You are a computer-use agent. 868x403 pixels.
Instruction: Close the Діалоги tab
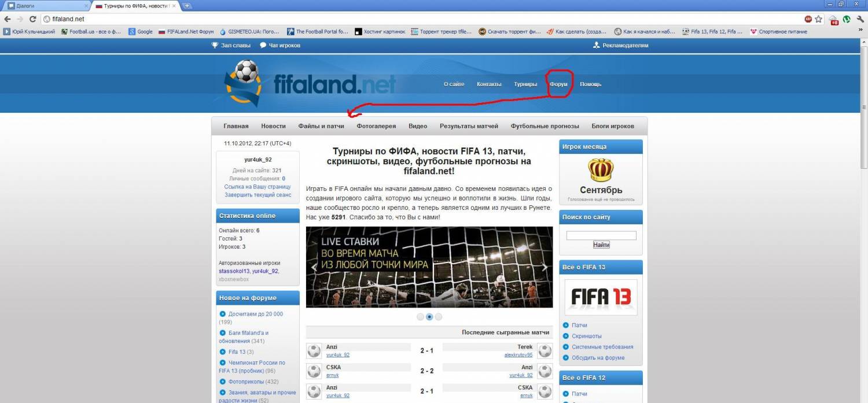click(x=86, y=6)
